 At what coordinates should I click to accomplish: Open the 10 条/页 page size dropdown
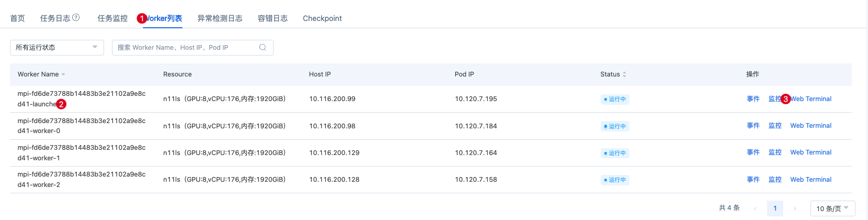pyautogui.click(x=832, y=208)
